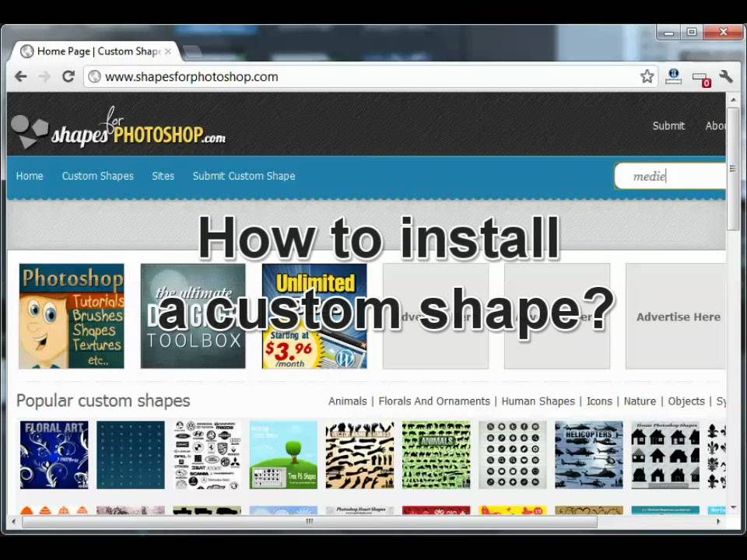Click the horizontal scrollbar thumb

[x=310, y=521]
